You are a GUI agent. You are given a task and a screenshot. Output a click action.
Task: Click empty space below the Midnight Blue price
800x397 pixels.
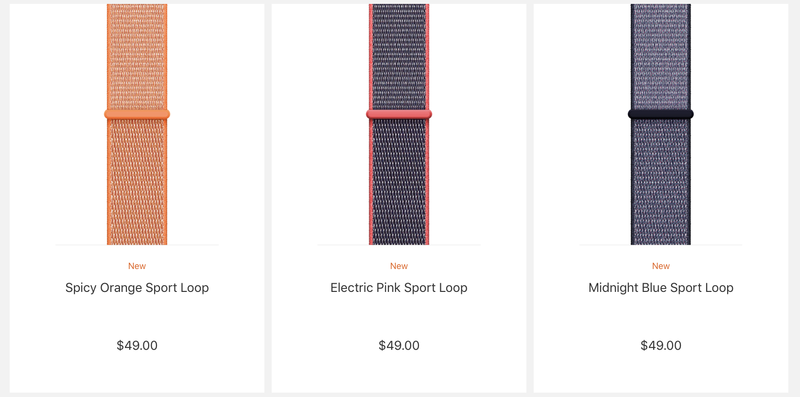coord(661,374)
